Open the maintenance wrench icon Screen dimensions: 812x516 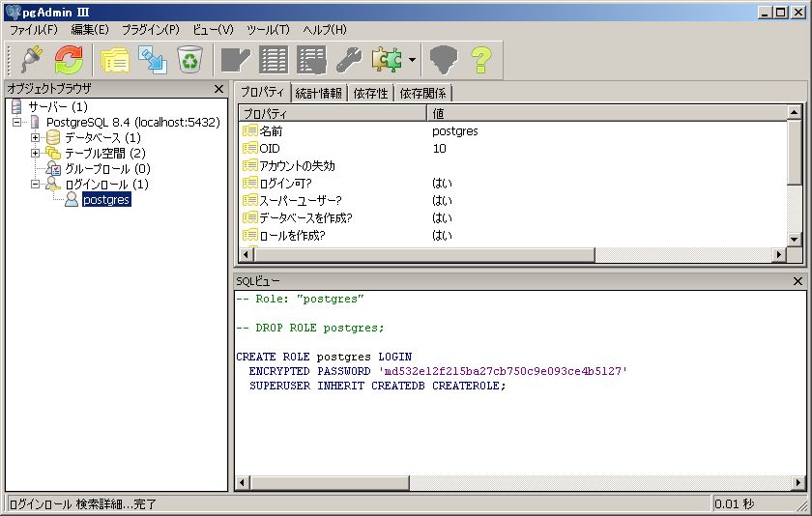coord(349,60)
